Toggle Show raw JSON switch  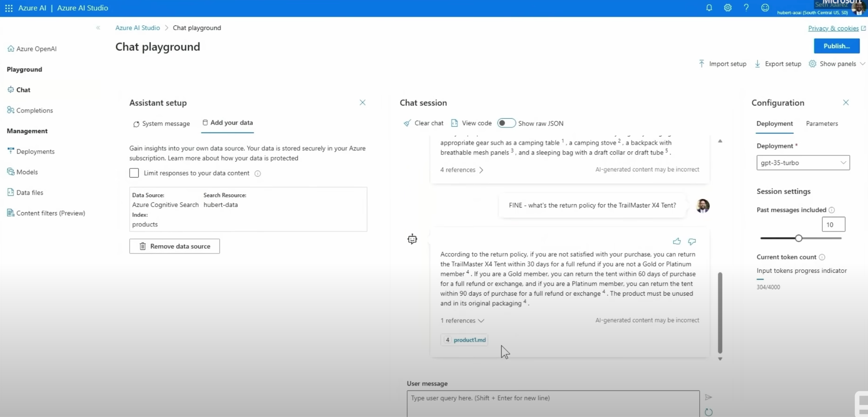[x=506, y=123]
